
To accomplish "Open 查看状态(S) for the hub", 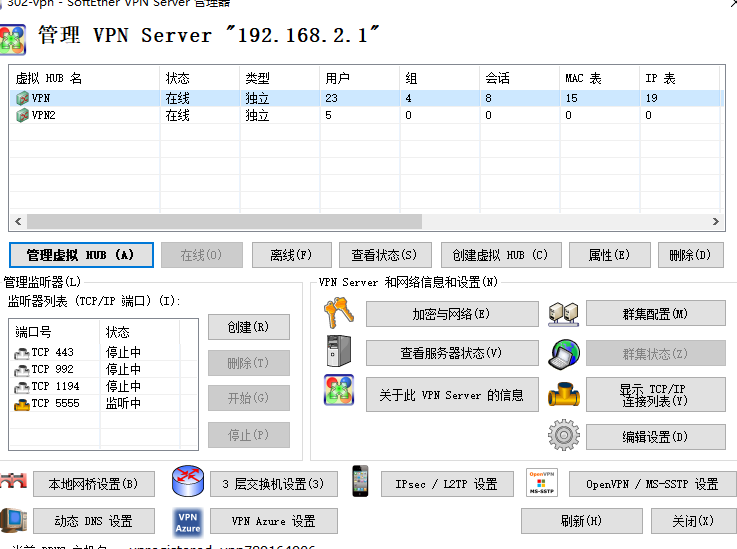I will pyautogui.click(x=385, y=255).
